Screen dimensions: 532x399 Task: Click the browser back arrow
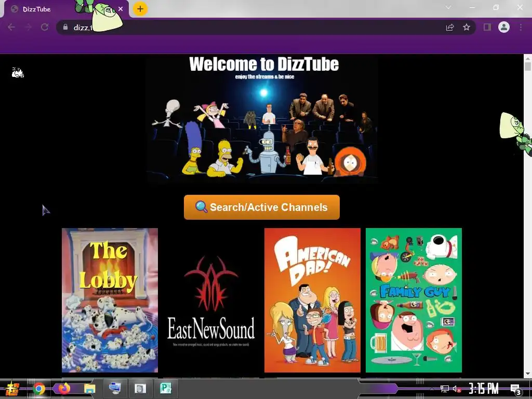tap(11, 27)
